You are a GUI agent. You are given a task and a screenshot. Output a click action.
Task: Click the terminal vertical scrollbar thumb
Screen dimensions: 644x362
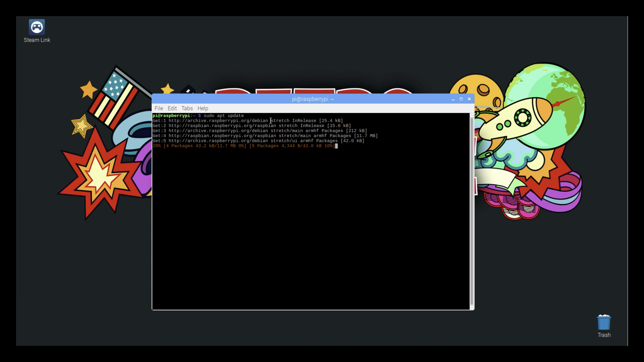[x=472, y=211]
